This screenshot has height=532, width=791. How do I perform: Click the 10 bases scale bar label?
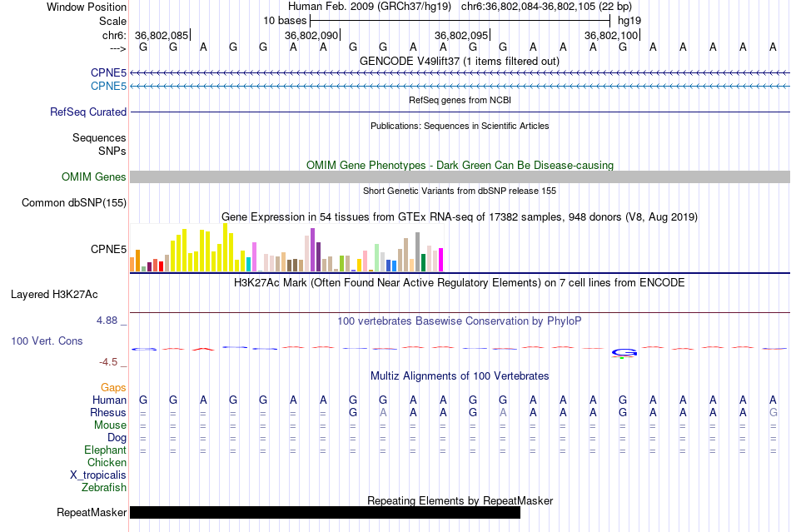(x=285, y=21)
